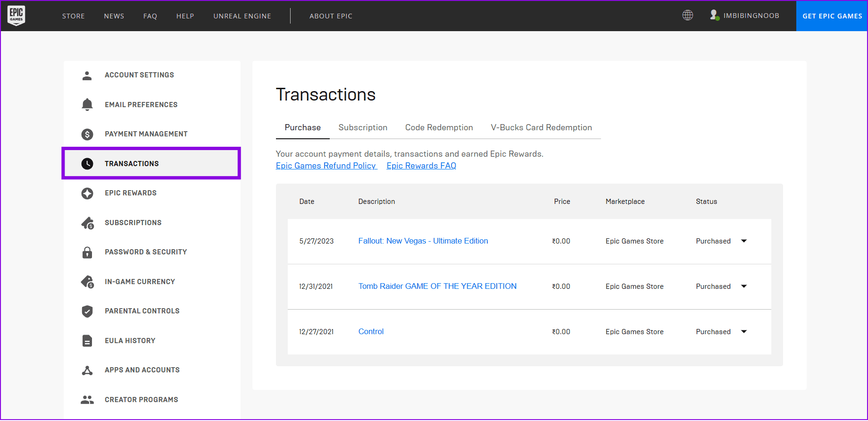Click the Transactions page heading
The height and width of the screenshot is (421, 868).
(325, 95)
